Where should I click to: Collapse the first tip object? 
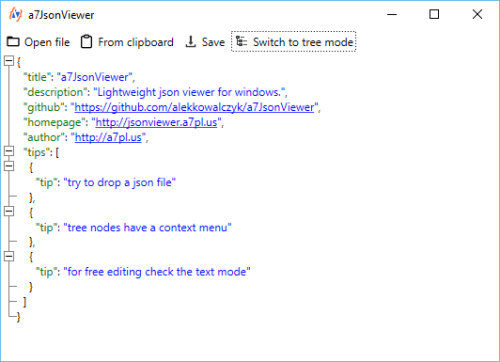tap(9, 166)
